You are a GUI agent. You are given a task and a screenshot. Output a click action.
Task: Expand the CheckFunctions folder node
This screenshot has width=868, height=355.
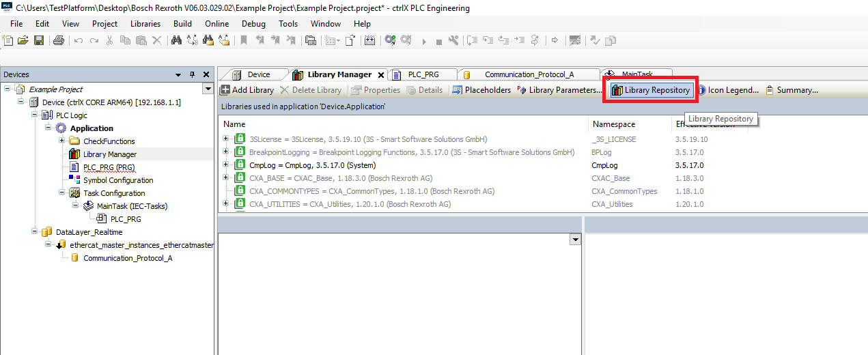(x=62, y=141)
